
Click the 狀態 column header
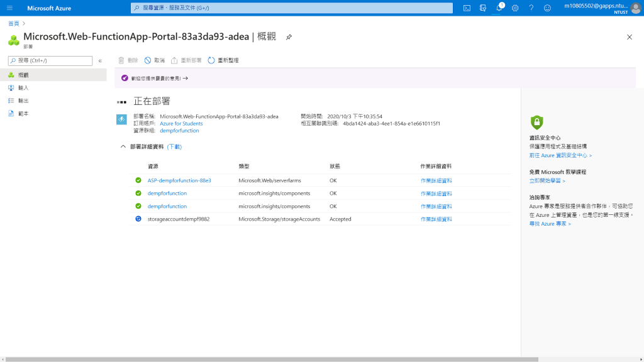coord(335,166)
